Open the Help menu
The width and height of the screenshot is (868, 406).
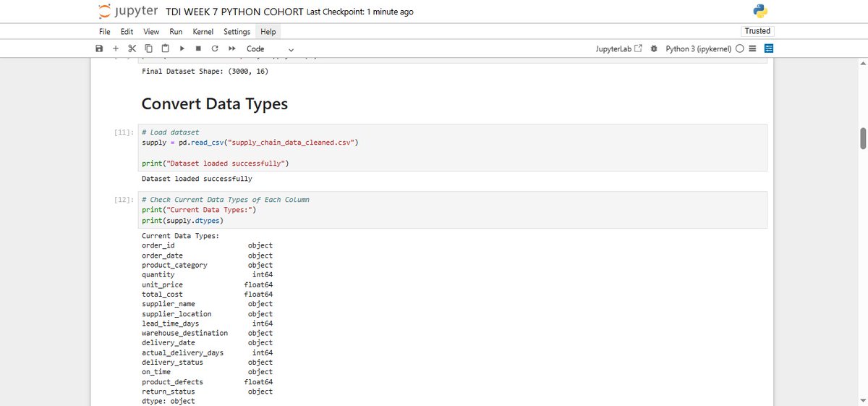268,32
